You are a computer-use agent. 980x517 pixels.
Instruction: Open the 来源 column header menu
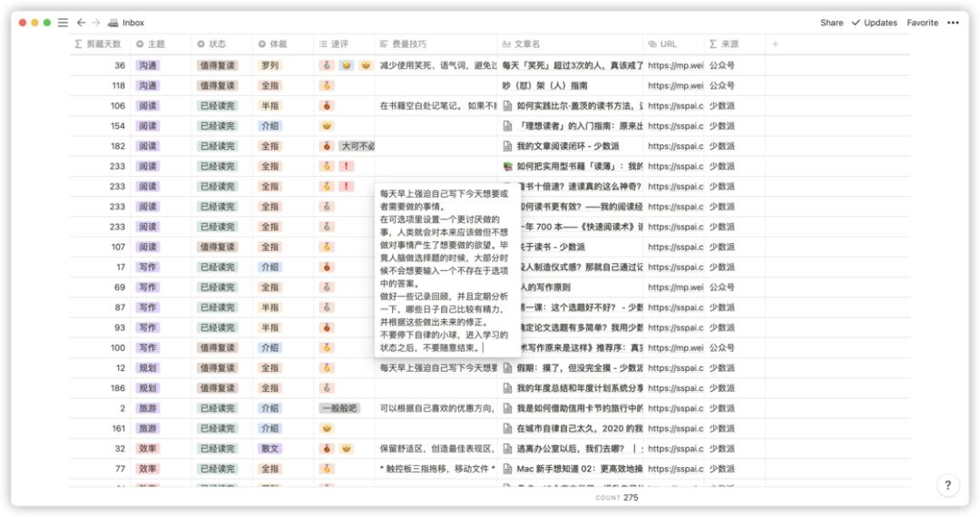(x=735, y=44)
